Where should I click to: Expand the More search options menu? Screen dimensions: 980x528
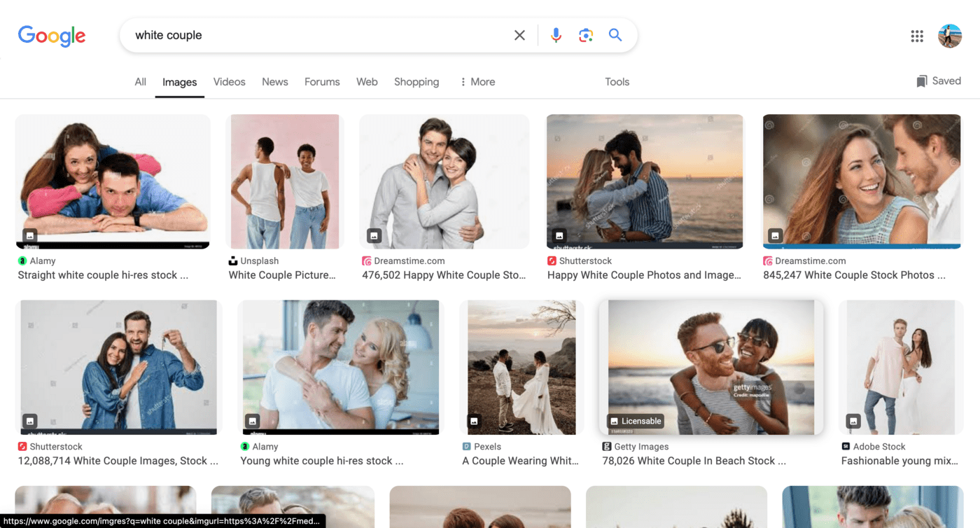477,82
